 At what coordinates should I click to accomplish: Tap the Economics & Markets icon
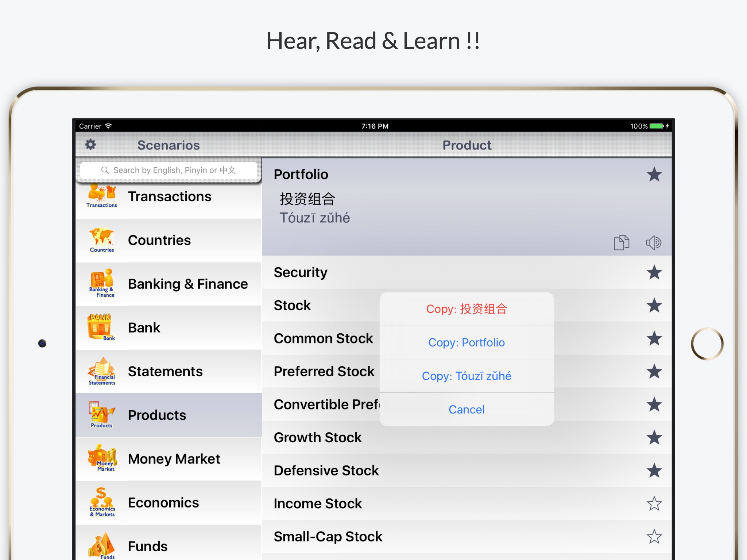(102, 502)
